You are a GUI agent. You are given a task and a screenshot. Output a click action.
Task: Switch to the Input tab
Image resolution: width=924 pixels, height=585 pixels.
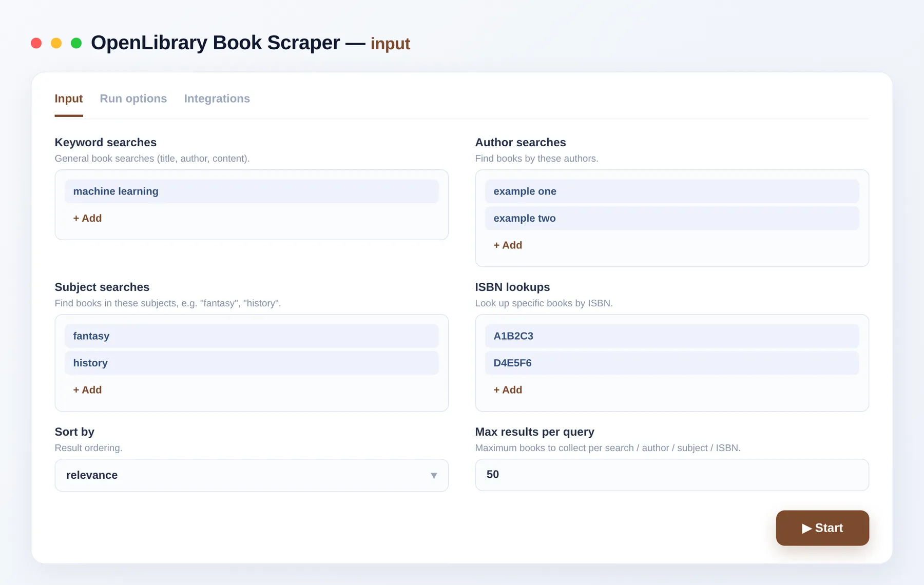coord(69,99)
